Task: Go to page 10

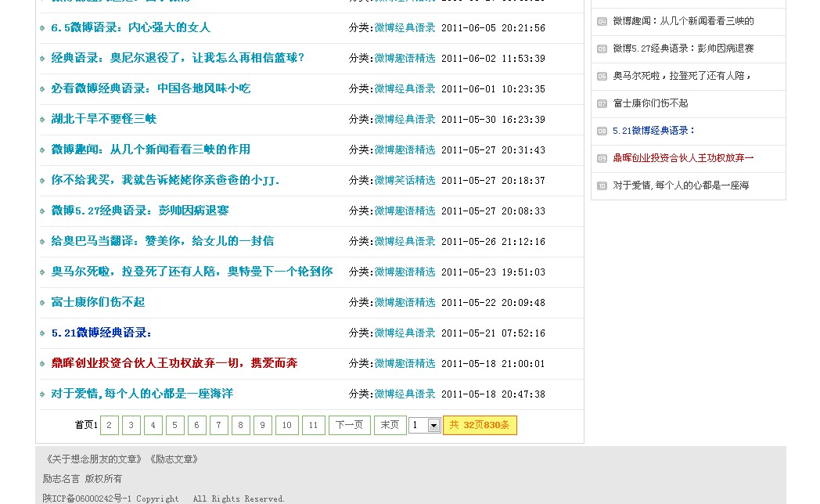Action: [287, 425]
